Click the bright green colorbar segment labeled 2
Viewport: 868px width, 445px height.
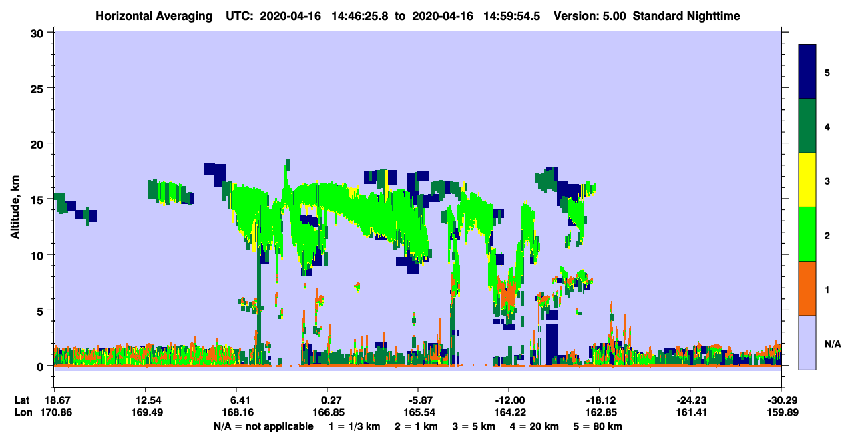coord(807,234)
